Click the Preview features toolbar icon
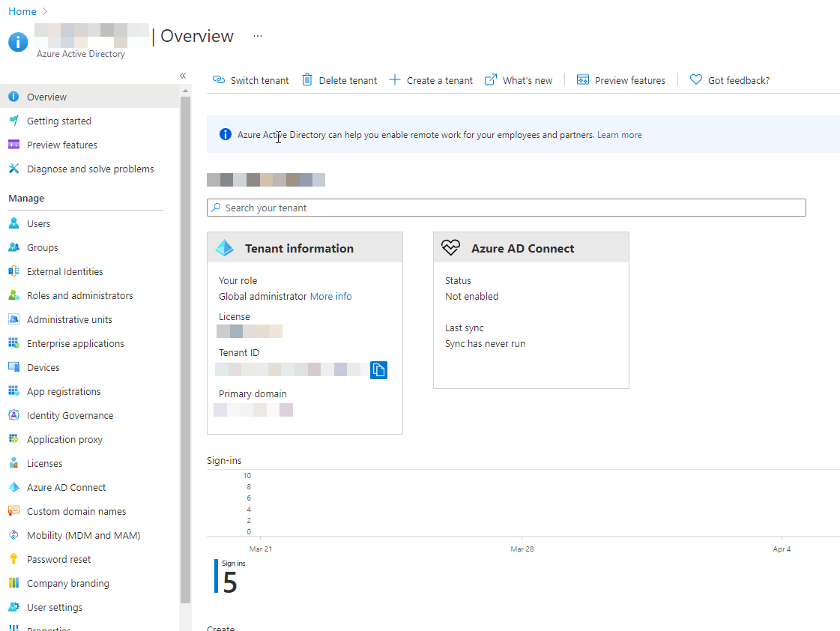 click(x=583, y=80)
